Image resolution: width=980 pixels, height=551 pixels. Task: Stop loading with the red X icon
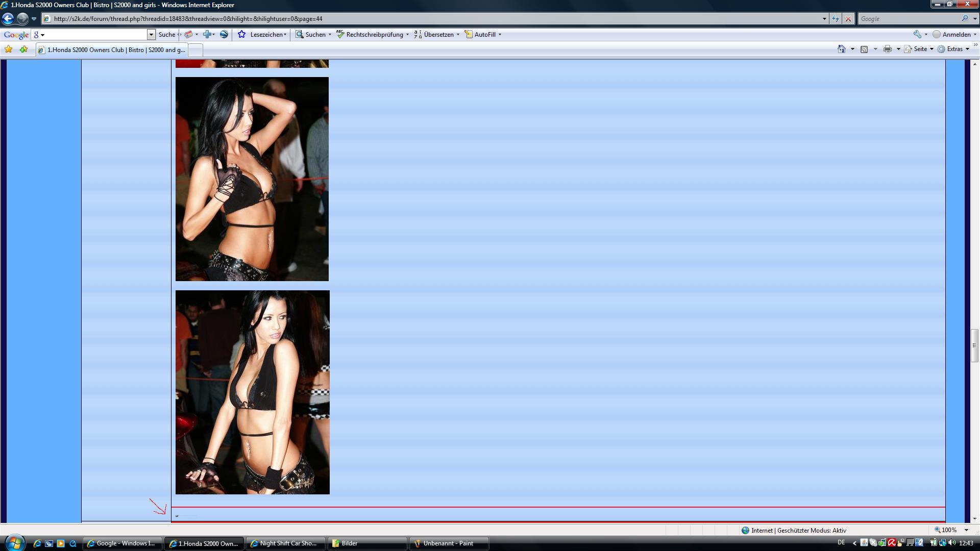848,19
